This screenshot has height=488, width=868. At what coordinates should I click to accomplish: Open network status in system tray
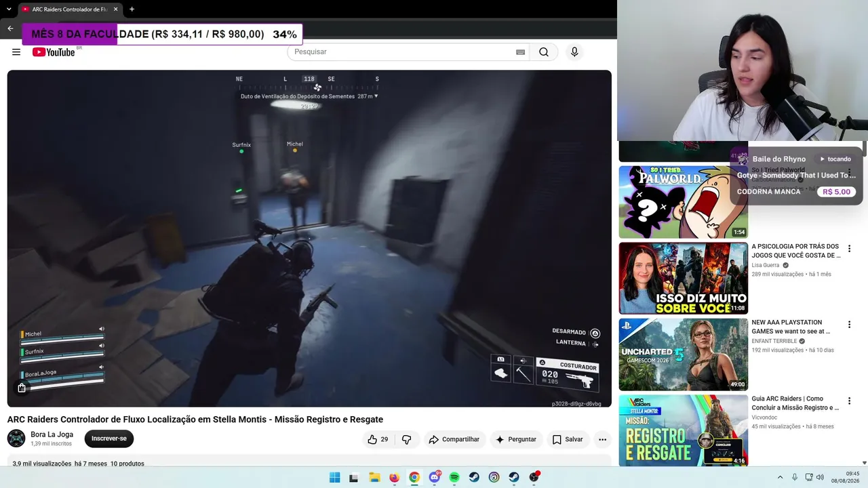(x=810, y=477)
